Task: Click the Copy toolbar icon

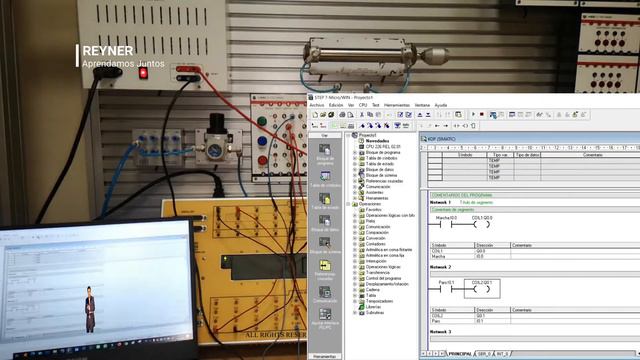Action: pos(370,115)
